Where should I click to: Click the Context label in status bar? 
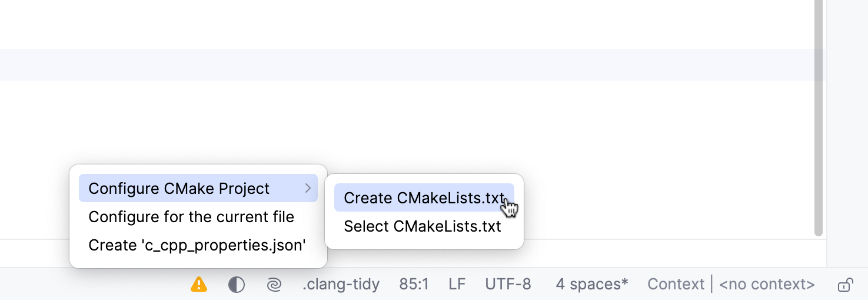tap(676, 285)
